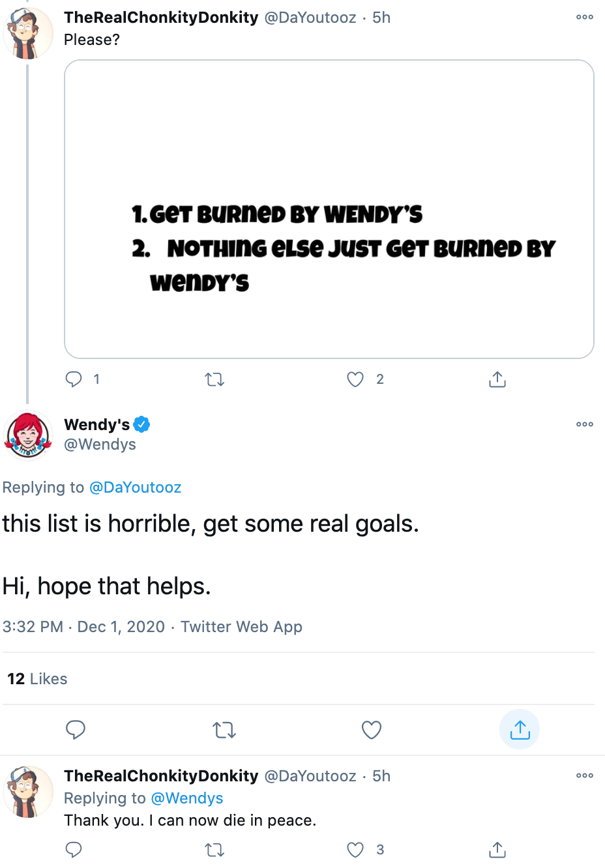
Task: Open the three-dot menu on the top tweet
Action: click(584, 17)
